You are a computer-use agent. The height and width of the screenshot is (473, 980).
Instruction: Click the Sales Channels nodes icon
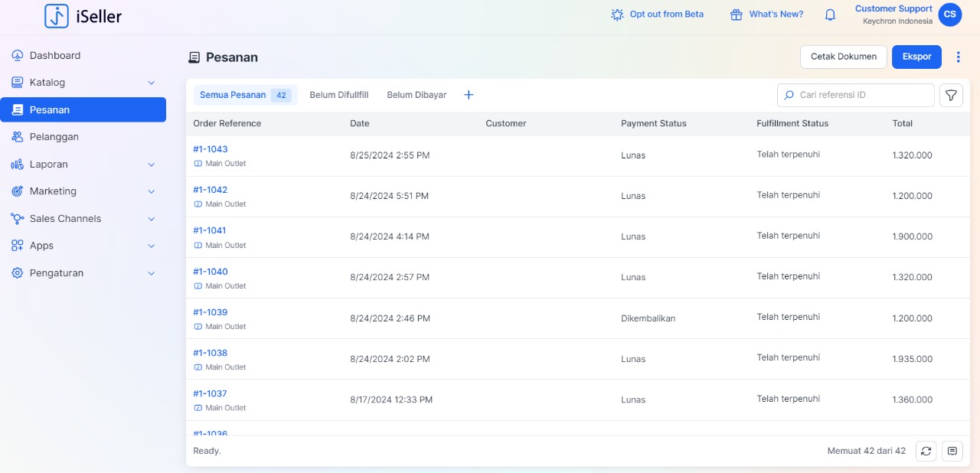17,218
